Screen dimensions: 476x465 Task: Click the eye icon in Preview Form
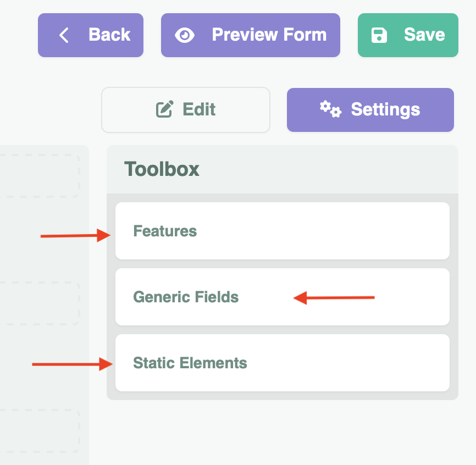pyautogui.click(x=185, y=36)
